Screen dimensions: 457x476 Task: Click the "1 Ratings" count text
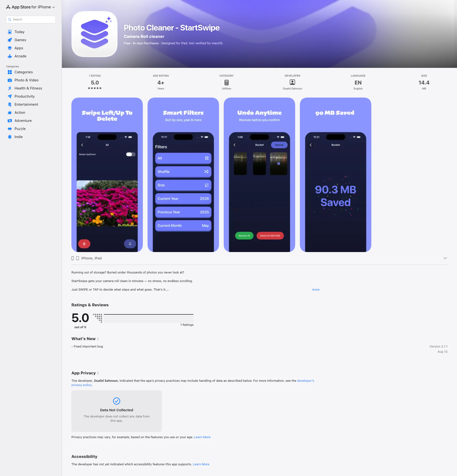[x=187, y=325]
